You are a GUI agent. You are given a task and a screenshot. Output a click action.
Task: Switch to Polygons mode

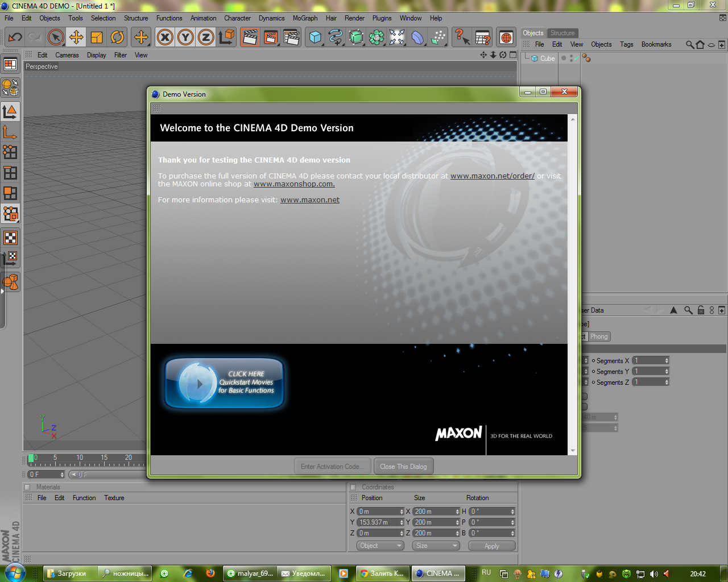pyautogui.click(x=10, y=193)
